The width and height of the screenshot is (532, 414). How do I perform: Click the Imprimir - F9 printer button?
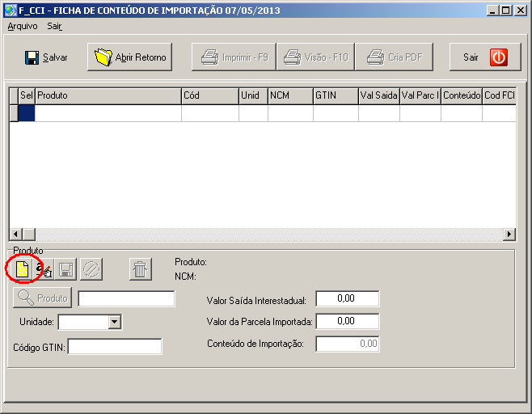pos(234,57)
